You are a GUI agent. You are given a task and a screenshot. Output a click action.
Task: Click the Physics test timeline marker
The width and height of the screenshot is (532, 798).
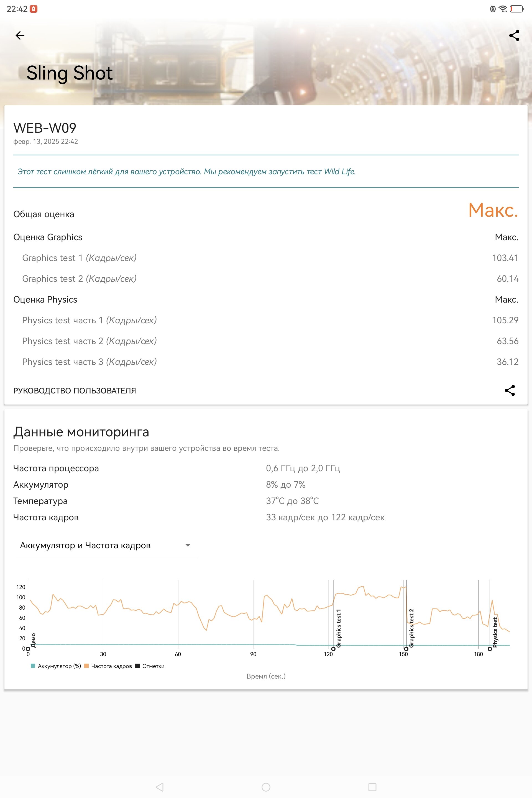pos(490,649)
